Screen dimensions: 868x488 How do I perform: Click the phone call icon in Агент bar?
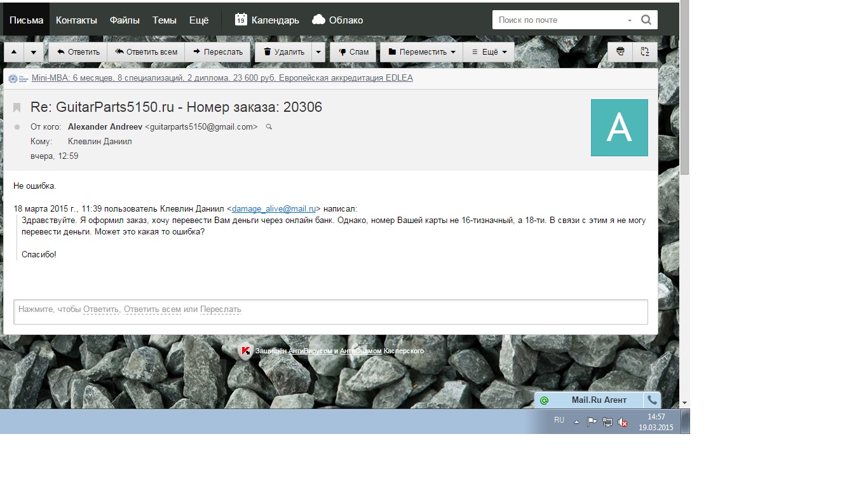click(653, 400)
